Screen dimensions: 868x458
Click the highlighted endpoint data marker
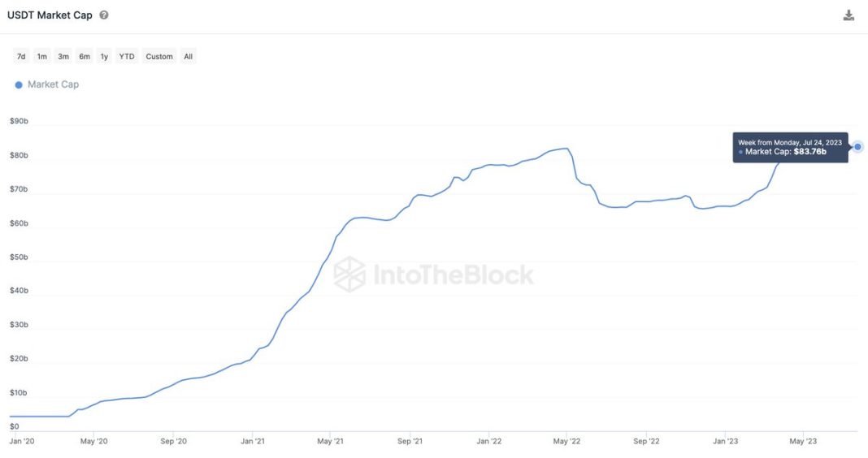[857, 147]
